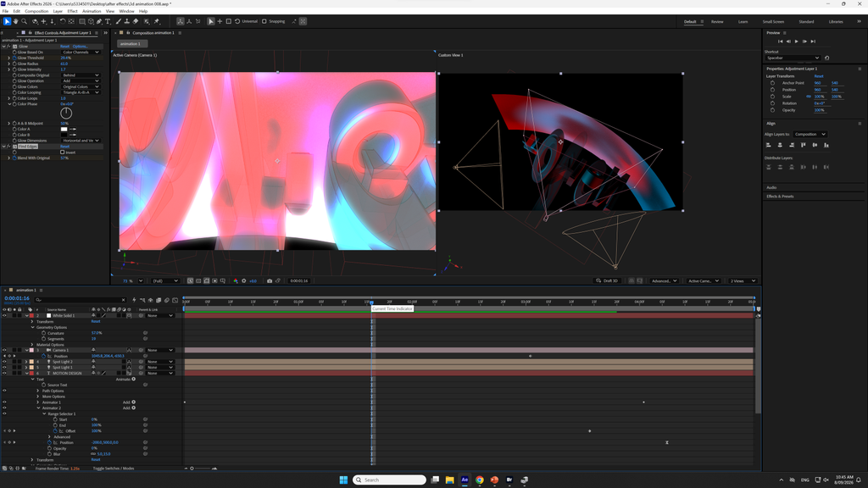The width and height of the screenshot is (868, 488).
Task: Select the Horizontal Type tool
Action: pyautogui.click(x=108, y=21)
